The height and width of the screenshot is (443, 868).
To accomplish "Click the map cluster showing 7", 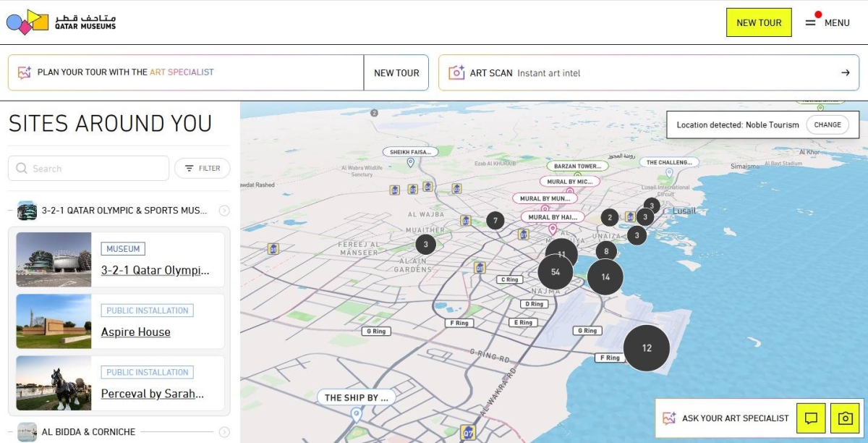I will 495,221.
